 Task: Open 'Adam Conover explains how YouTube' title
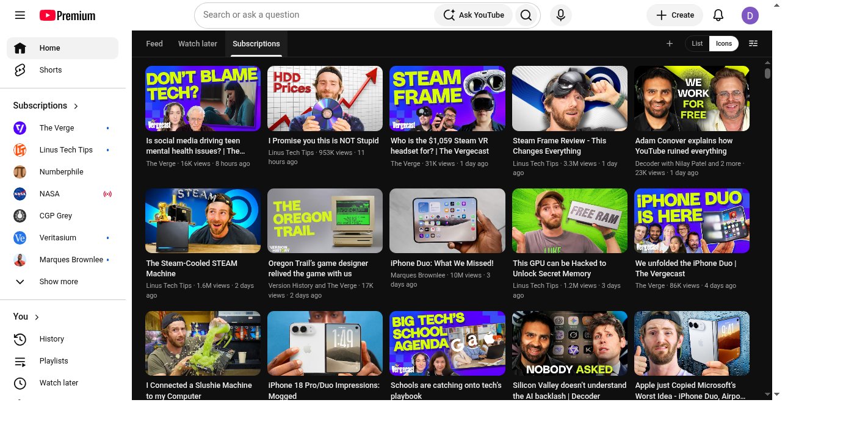click(684, 146)
